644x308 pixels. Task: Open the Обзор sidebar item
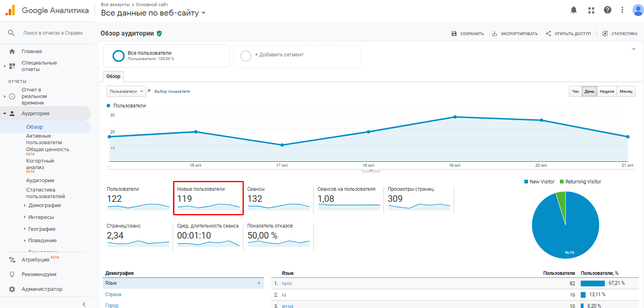[x=34, y=127]
